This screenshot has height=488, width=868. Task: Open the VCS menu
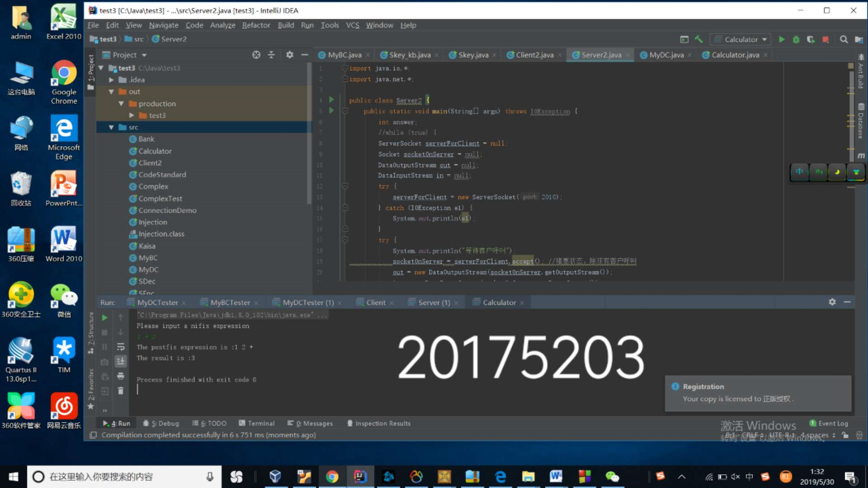[x=353, y=25]
